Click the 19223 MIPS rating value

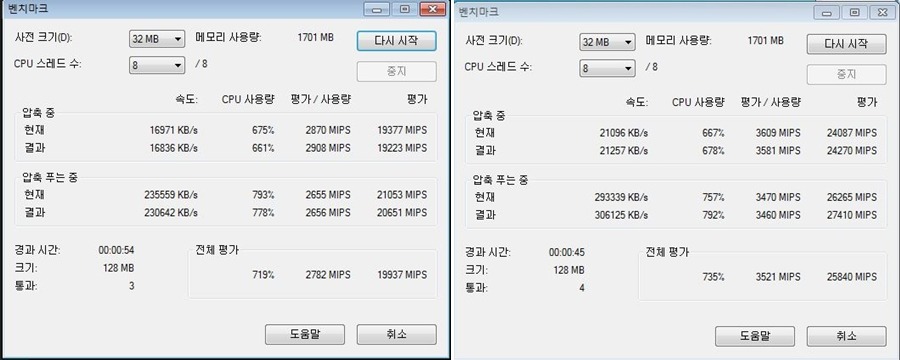[x=402, y=148]
